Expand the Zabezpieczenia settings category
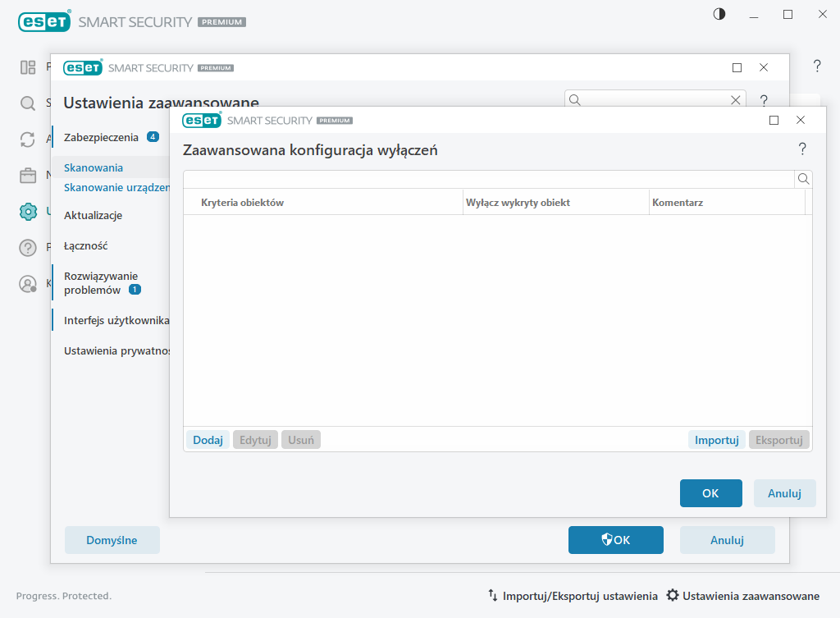 tap(101, 137)
